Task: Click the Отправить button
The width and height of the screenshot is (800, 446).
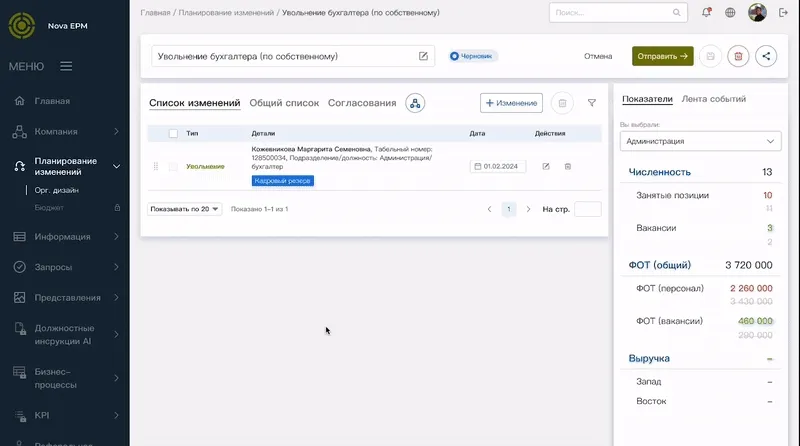Action: click(662, 56)
